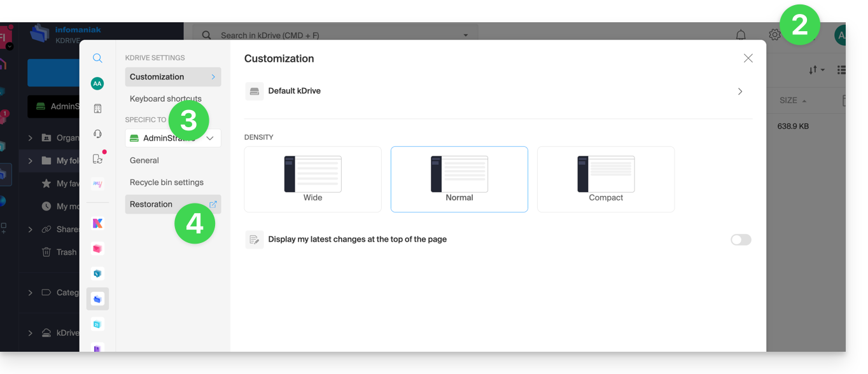
Task: Expand the Organization folder in the tree
Action: click(x=31, y=137)
